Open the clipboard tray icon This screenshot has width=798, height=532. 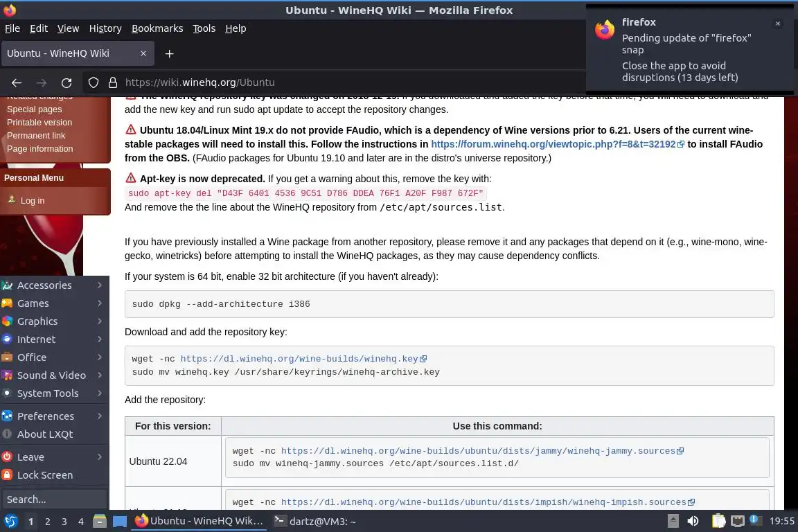click(718, 521)
